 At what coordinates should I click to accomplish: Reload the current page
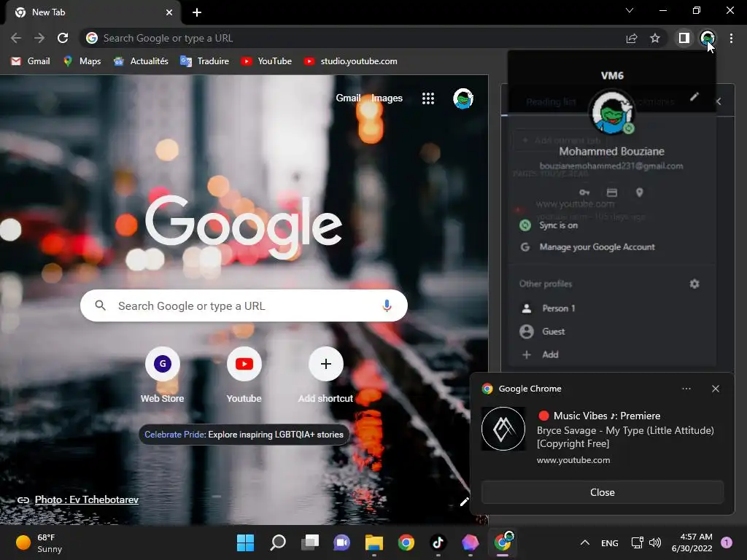(x=63, y=38)
